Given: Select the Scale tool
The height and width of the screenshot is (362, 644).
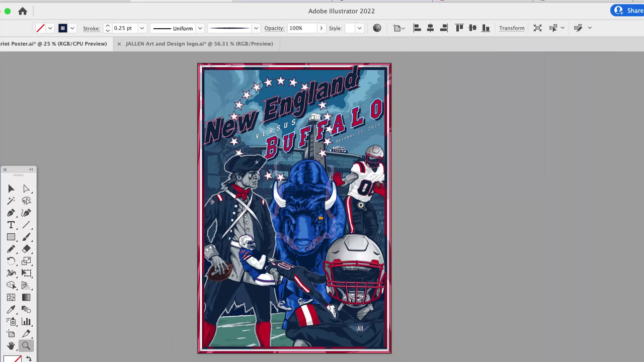Looking at the screenshot, I should point(27,261).
